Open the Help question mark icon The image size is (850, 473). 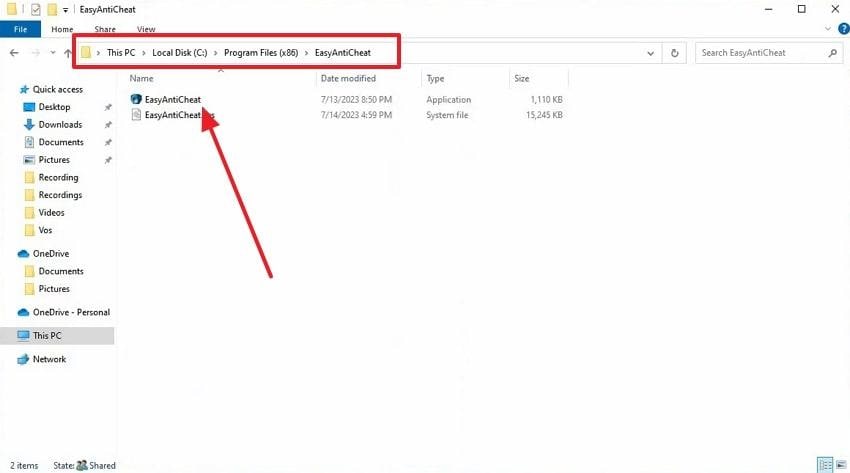tap(843, 29)
